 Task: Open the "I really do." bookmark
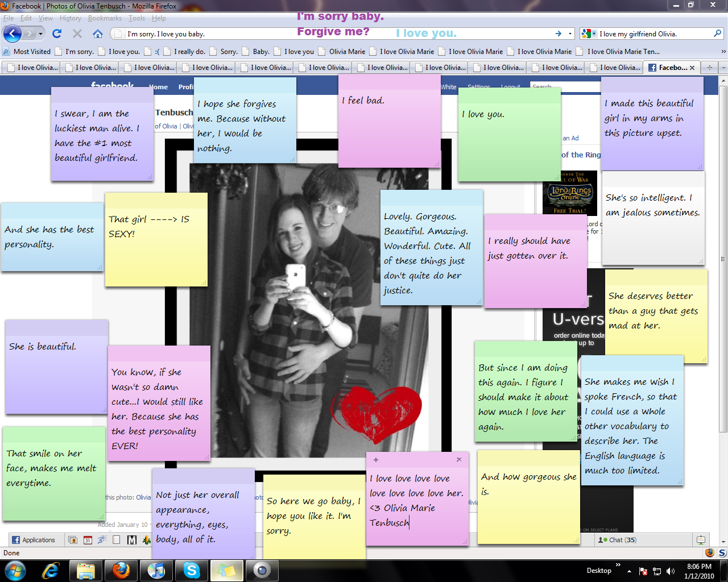[184, 51]
